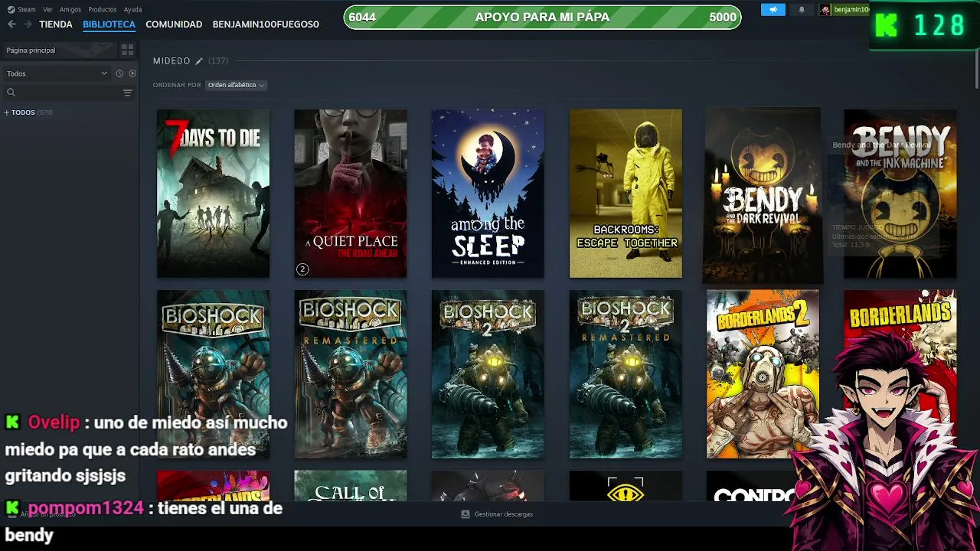Open the Amigos menu
The height and width of the screenshot is (551, 980).
70,9
